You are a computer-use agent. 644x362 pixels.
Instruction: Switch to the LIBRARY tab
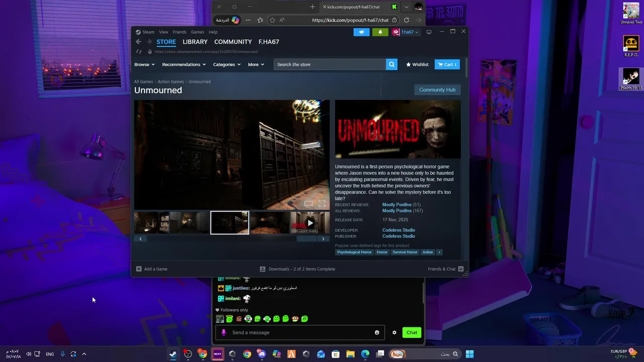(x=195, y=42)
